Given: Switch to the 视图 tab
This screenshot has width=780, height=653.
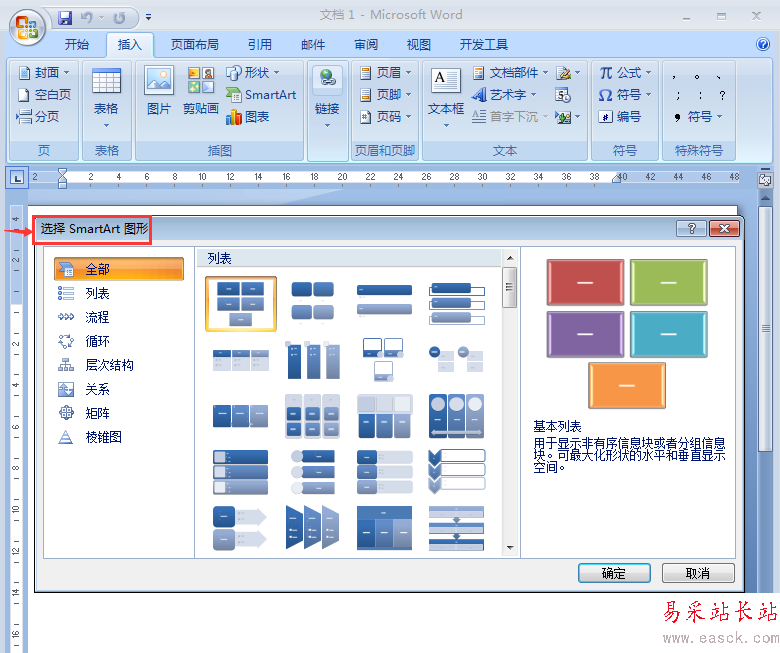Looking at the screenshot, I should tap(419, 45).
